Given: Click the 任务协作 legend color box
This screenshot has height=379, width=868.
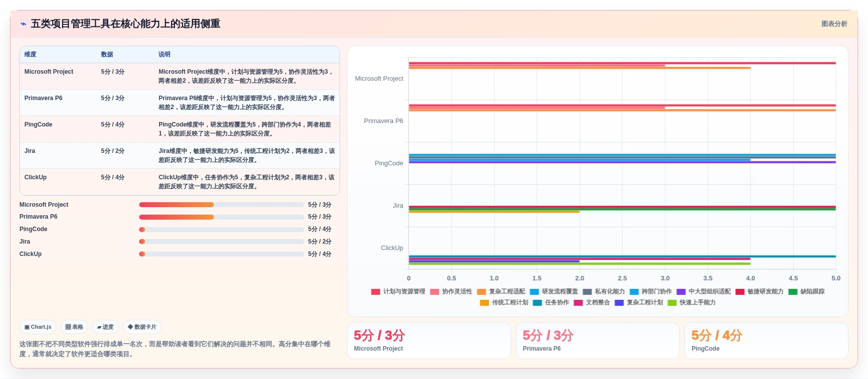Looking at the screenshot, I should 537,303.
